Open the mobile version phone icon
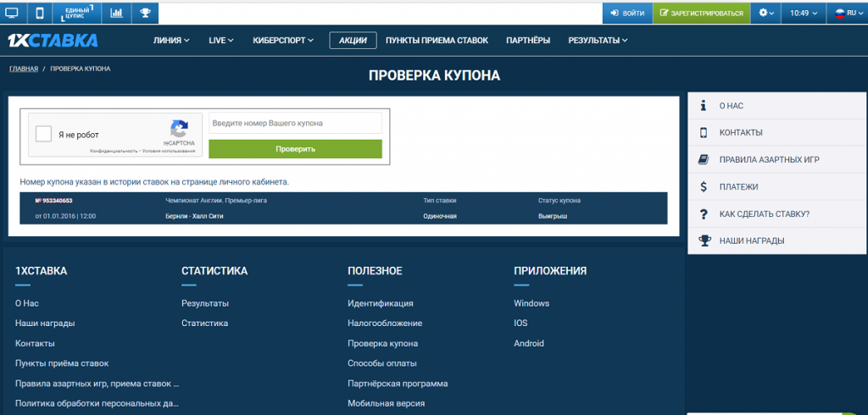The width and height of the screenshot is (868, 415). [39, 13]
